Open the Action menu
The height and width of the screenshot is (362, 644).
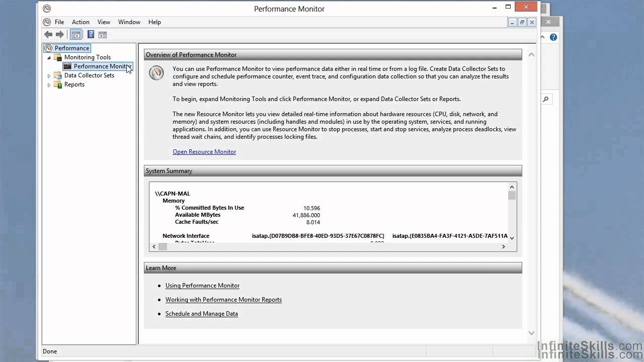(x=80, y=22)
